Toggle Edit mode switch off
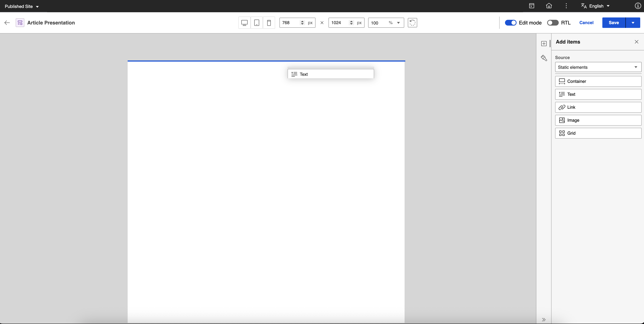The image size is (644, 324). tap(510, 23)
